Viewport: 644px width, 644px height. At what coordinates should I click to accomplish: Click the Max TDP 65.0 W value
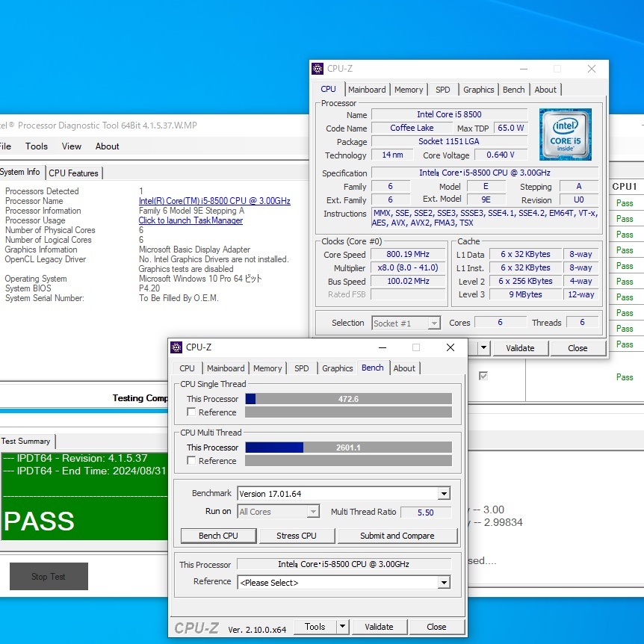[510, 128]
